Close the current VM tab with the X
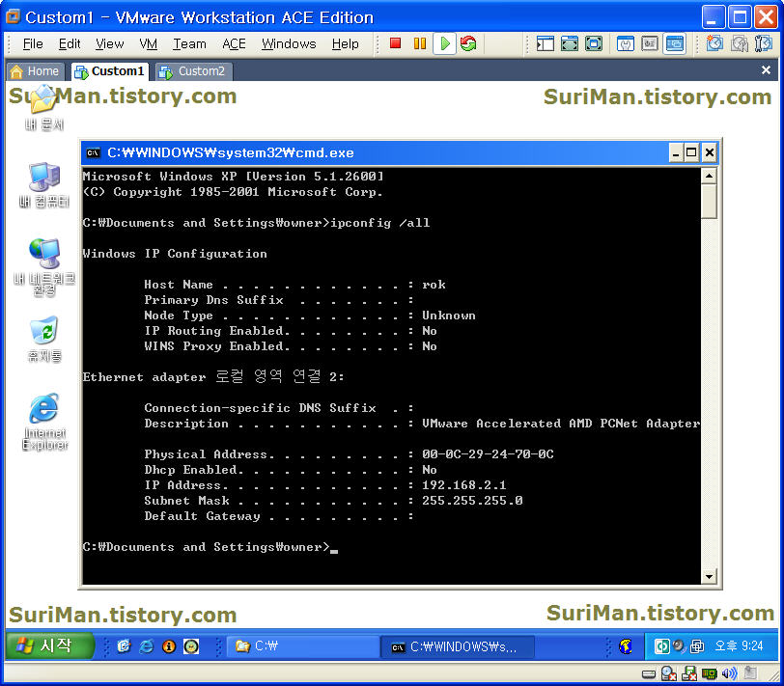784x686 pixels. click(766, 69)
